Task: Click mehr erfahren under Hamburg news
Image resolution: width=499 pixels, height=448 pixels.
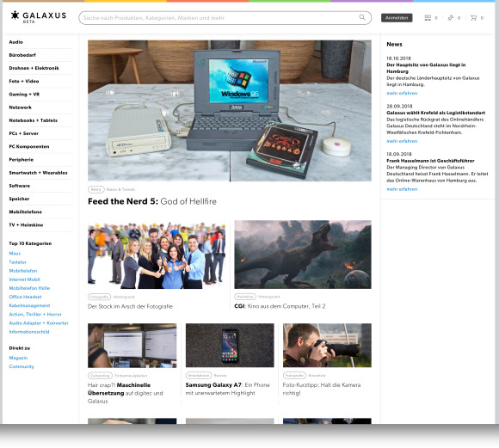Action: pos(402,93)
